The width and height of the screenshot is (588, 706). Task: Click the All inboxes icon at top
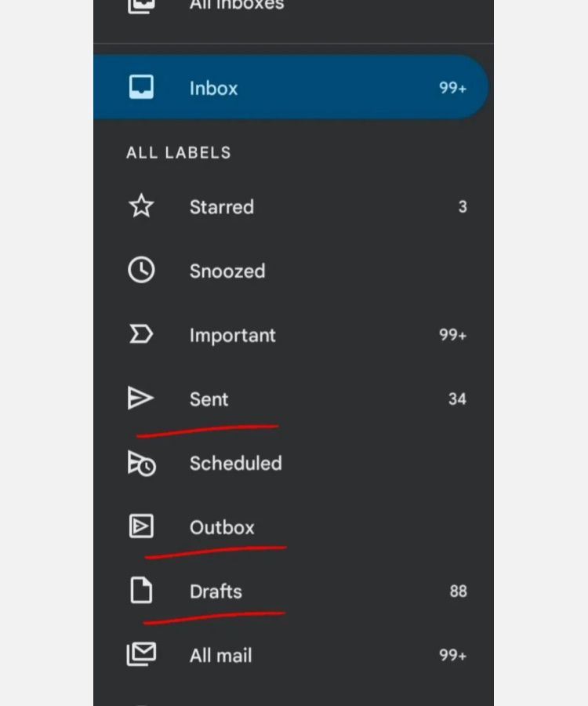pos(141,5)
